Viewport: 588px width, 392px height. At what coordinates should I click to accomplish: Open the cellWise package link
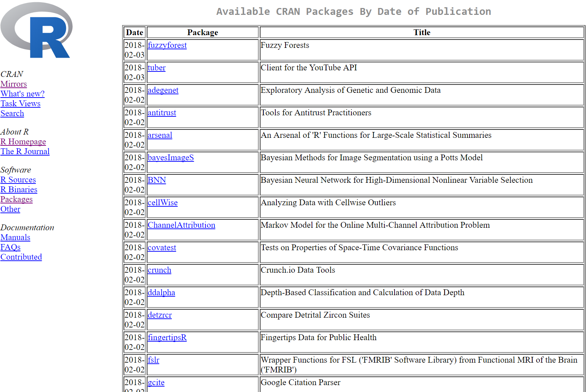163,203
